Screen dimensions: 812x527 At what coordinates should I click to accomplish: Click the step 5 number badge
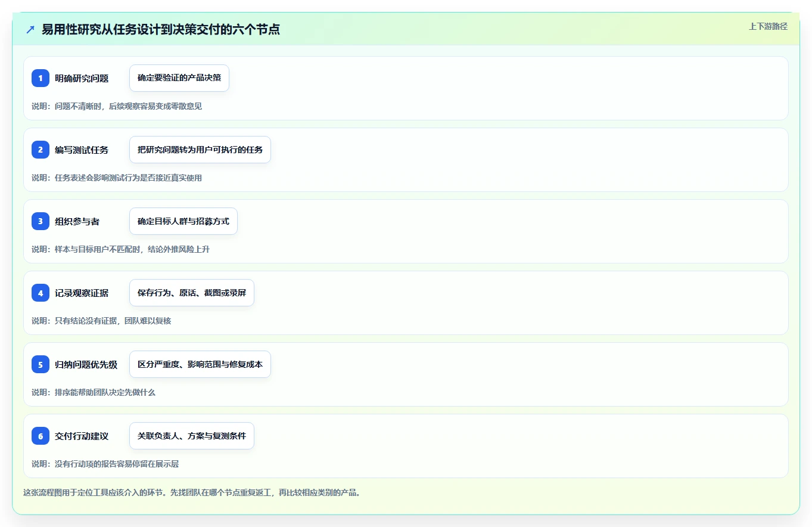pyautogui.click(x=41, y=364)
